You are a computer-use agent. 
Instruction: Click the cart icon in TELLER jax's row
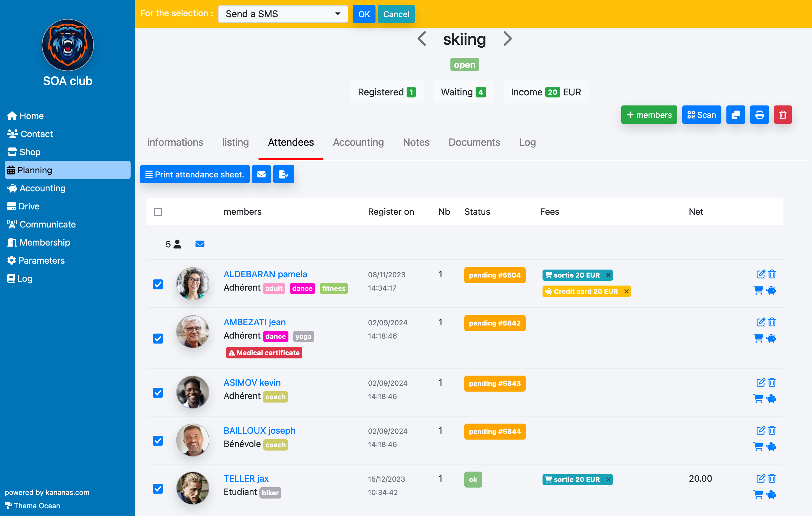758,494
